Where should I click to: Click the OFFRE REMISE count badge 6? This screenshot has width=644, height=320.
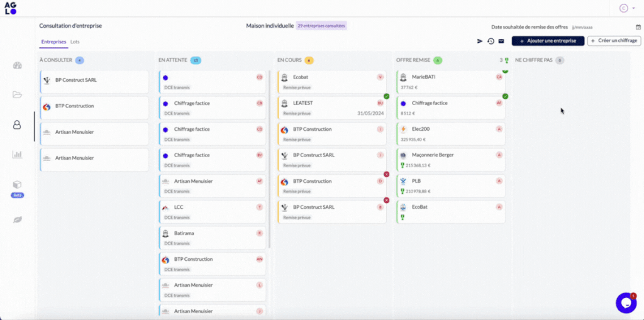pos(438,60)
